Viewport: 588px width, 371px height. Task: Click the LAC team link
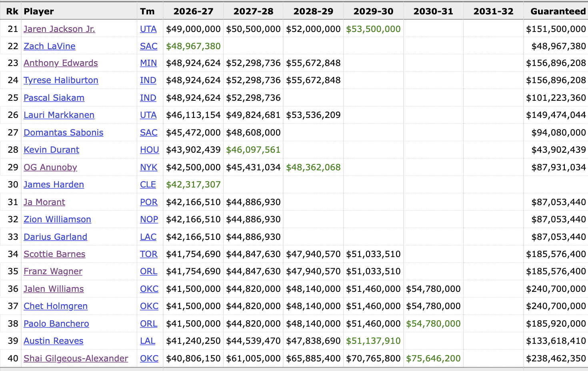pos(148,237)
